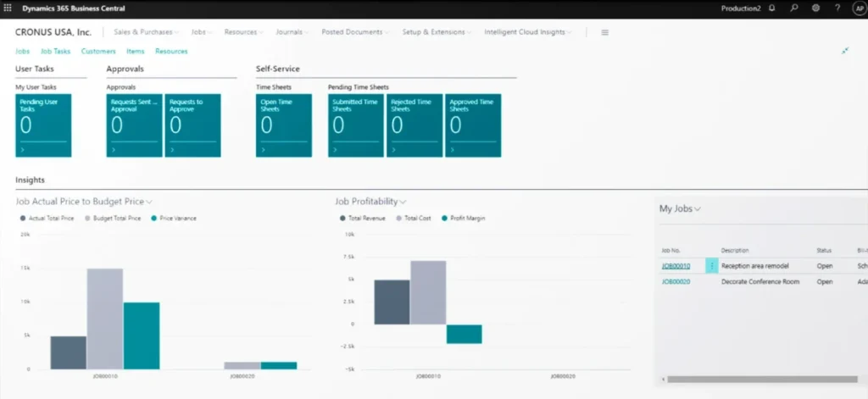Open the Requests to Approve tile
This screenshot has width=868, height=399.
pos(192,125)
